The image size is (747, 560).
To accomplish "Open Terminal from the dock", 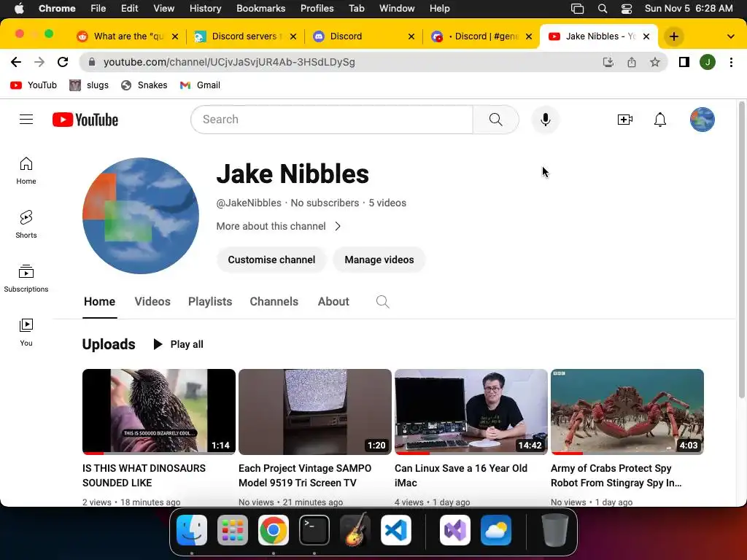I will click(x=314, y=530).
